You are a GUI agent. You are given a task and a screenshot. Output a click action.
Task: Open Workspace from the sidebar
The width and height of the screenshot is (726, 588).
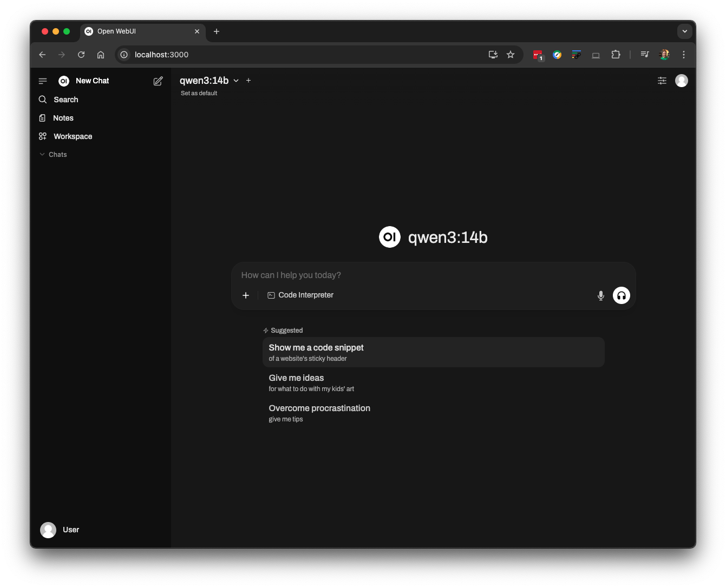[x=73, y=136]
